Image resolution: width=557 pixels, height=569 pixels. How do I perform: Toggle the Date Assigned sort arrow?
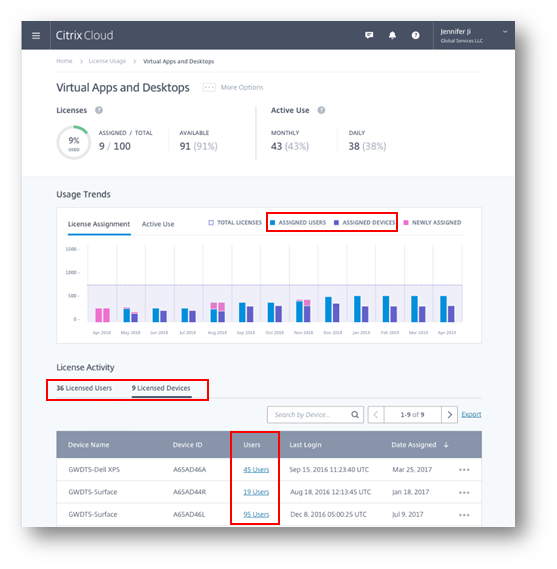tap(446, 445)
